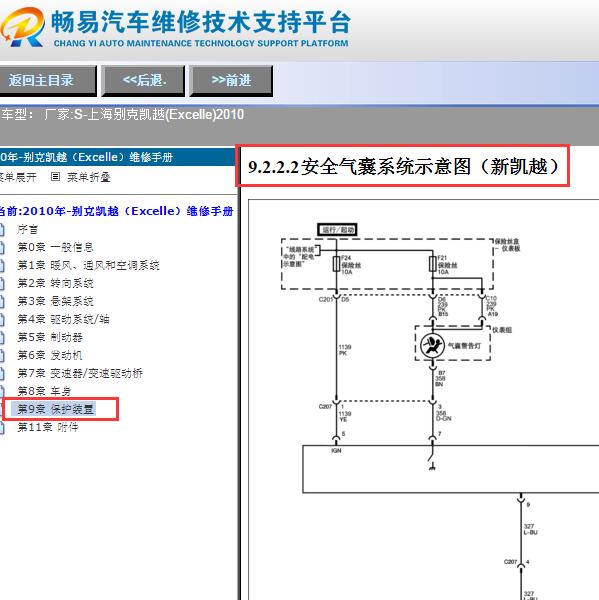Click the 气囊警告灯 label in diagram
Image resolution: width=599 pixels, height=600 pixels.
tap(464, 346)
